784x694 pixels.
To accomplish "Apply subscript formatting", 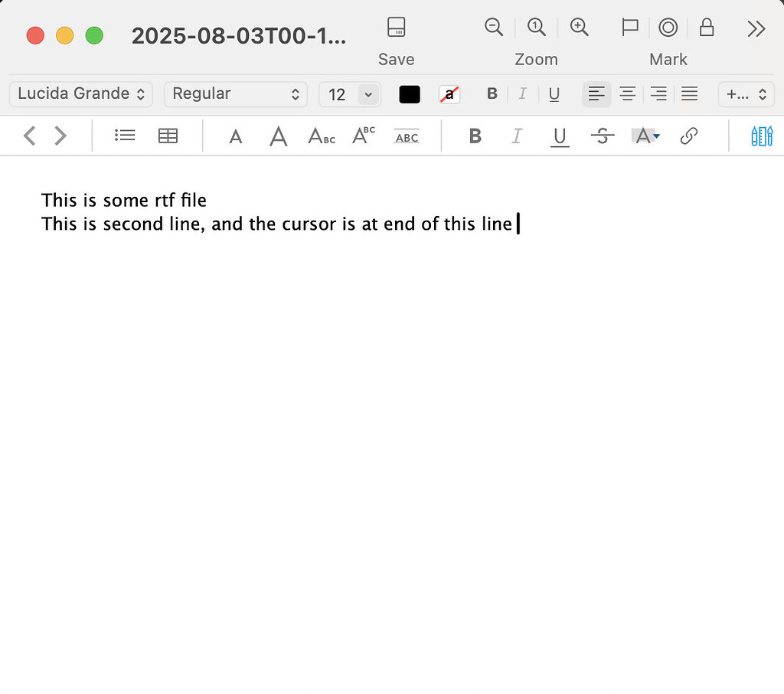I will pyautogui.click(x=321, y=136).
